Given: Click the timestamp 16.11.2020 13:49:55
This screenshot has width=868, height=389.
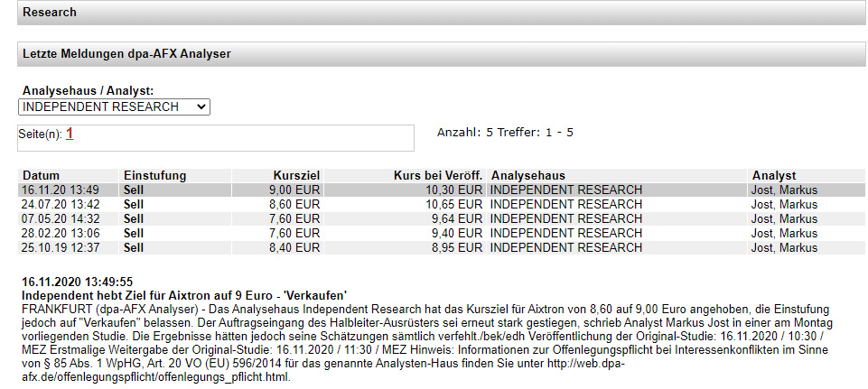Looking at the screenshot, I should (77, 282).
